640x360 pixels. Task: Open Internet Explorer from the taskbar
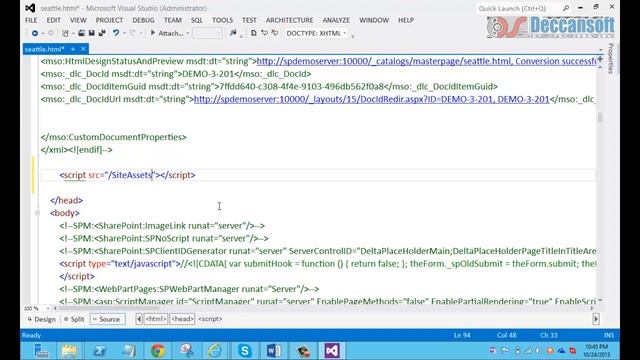coord(215,351)
